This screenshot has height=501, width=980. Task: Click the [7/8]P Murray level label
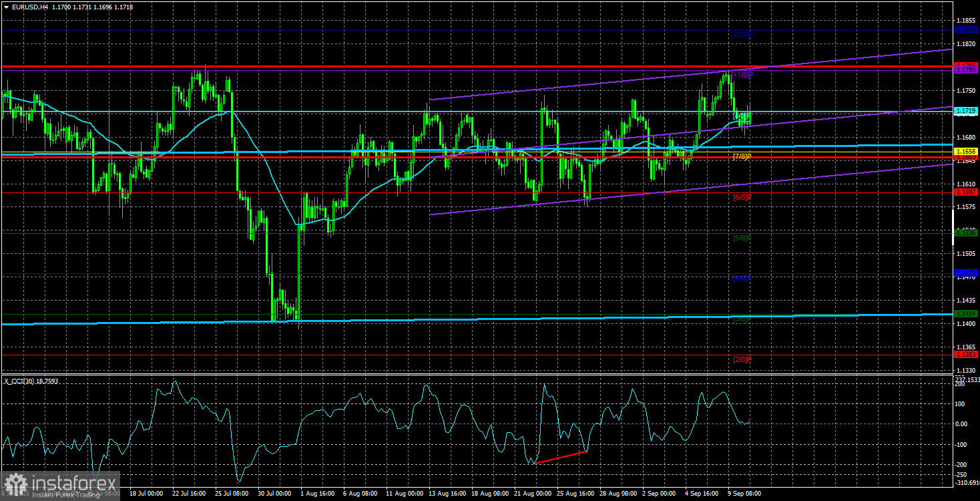point(742,156)
